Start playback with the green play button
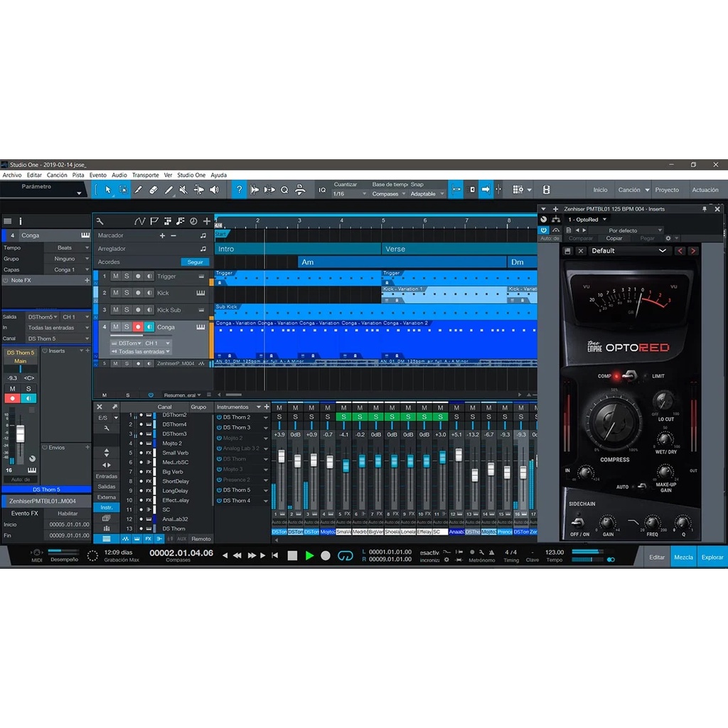The image size is (728, 728). [309, 555]
